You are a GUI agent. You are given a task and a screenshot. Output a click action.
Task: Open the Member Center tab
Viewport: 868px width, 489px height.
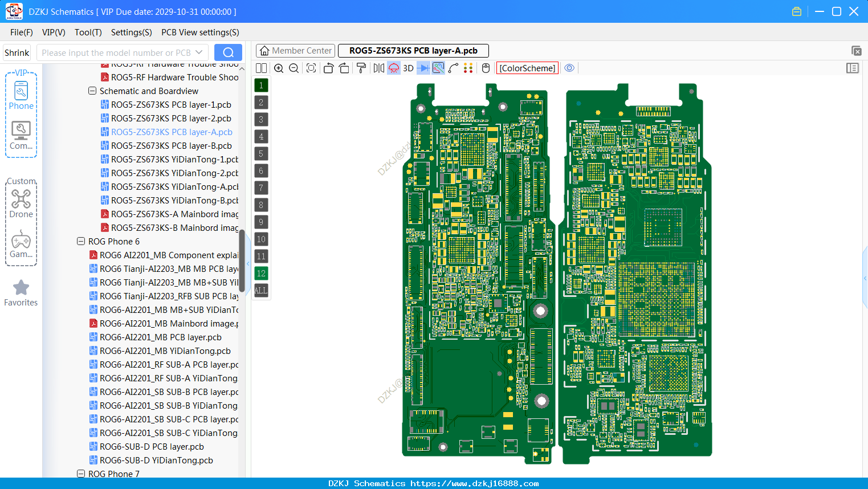296,51
